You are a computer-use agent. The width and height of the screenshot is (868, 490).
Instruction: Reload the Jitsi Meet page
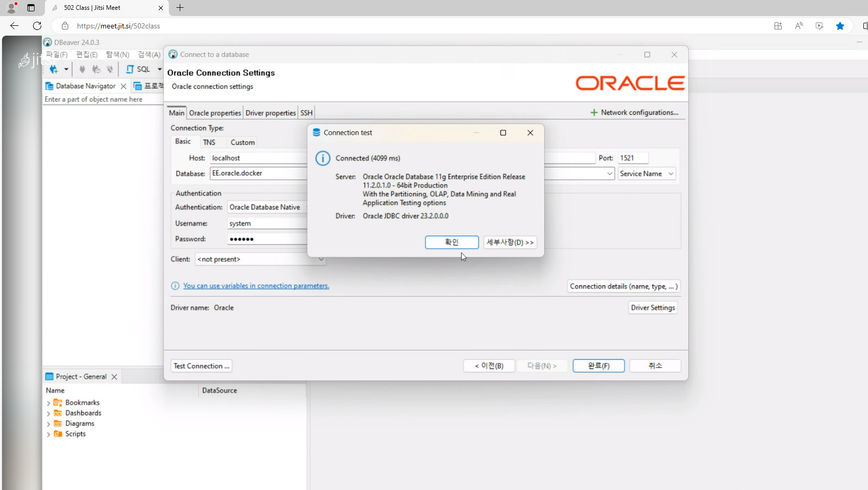point(37,26)
